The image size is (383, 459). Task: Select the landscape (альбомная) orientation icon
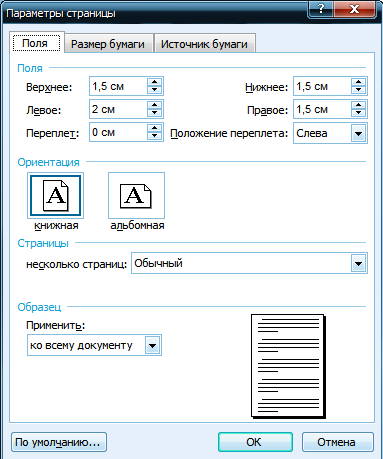pos(136,196)
